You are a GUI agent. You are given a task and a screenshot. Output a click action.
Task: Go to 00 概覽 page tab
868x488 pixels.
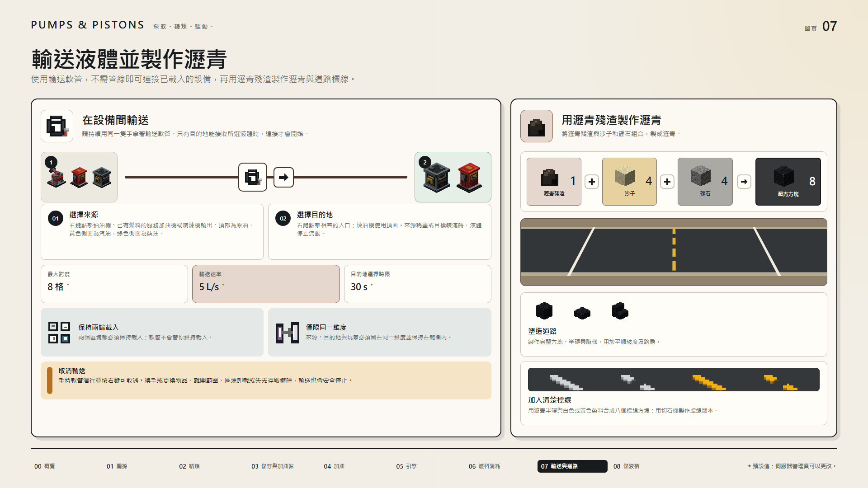coord(45,466)
